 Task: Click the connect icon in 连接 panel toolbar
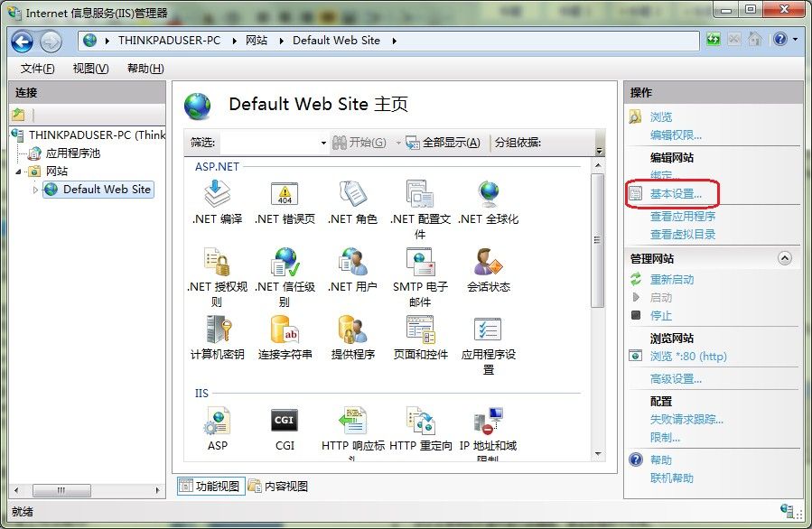(x=18, y=115)
